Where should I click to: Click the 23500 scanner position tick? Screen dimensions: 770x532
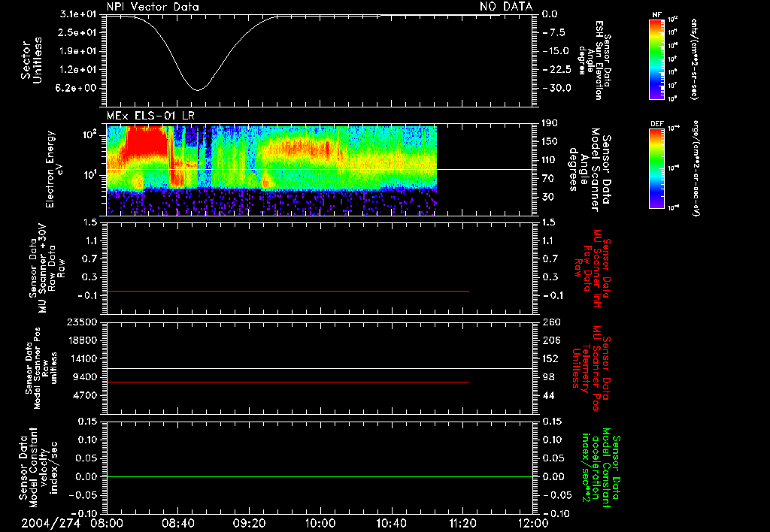[x=81, y=322]
